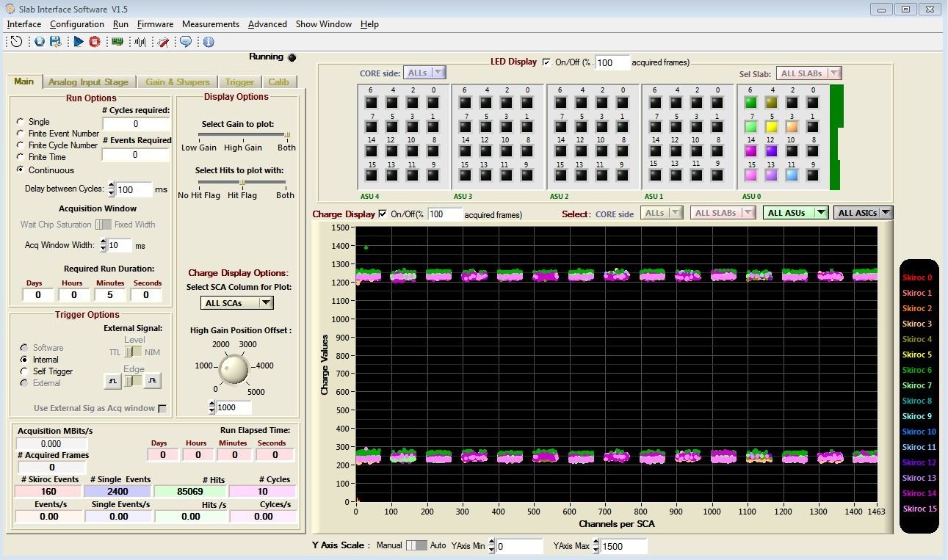
Task: Click the violet LED 12 in ASU 0
Action: click(x=771, y=150)
